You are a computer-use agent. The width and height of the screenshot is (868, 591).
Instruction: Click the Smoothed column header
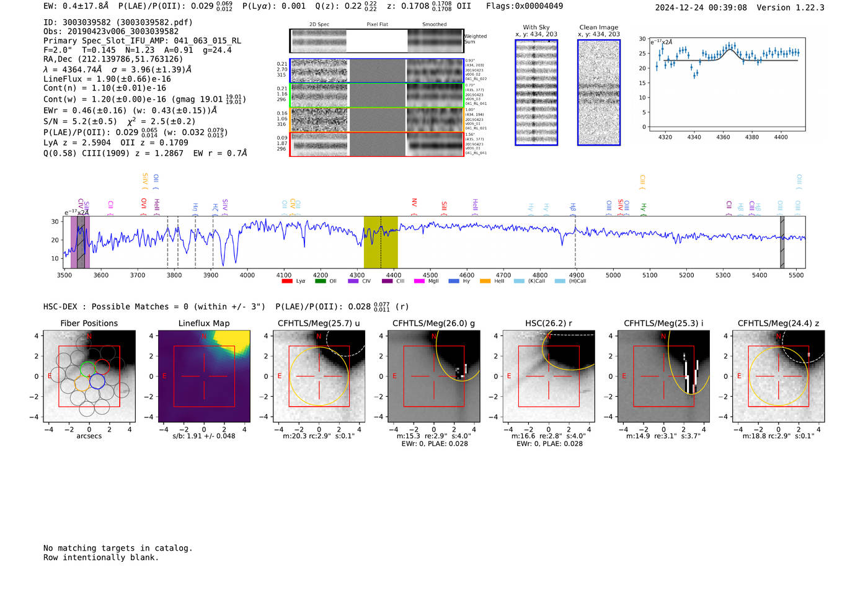pyautogui.click(x=435, y=25)
